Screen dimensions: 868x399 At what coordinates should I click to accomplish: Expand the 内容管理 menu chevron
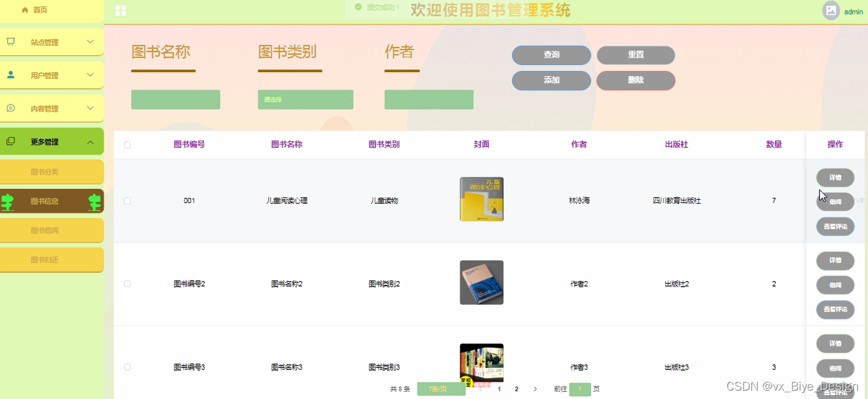click(90, 108)
